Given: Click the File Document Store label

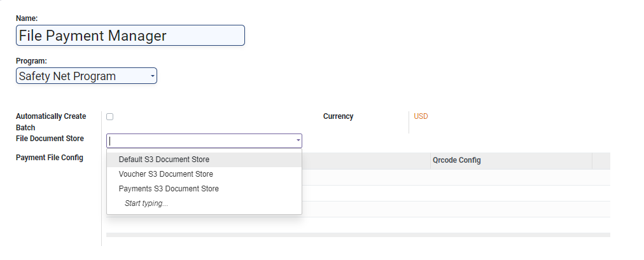Looking at the screenshot, I should [50, 139].
